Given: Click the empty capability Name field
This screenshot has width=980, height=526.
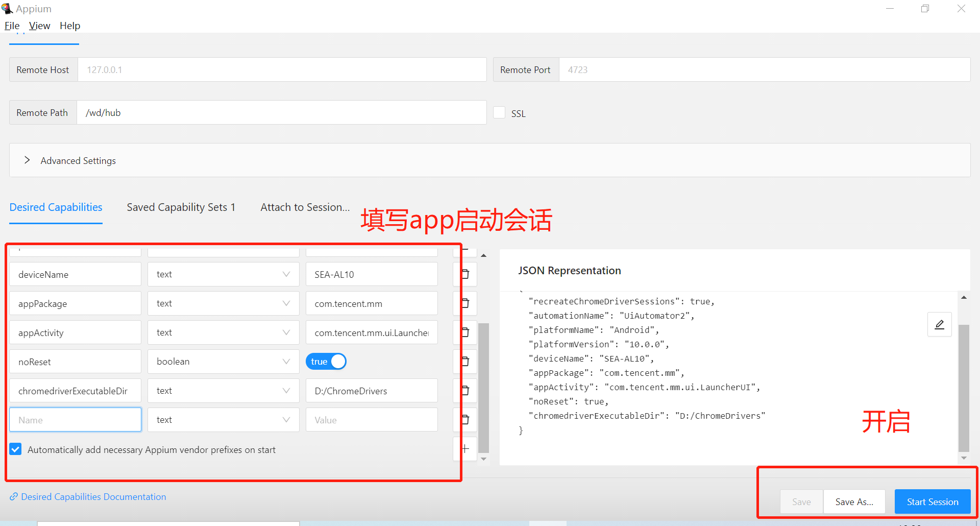Looking at the screenshot, I should tap(75, 420).
